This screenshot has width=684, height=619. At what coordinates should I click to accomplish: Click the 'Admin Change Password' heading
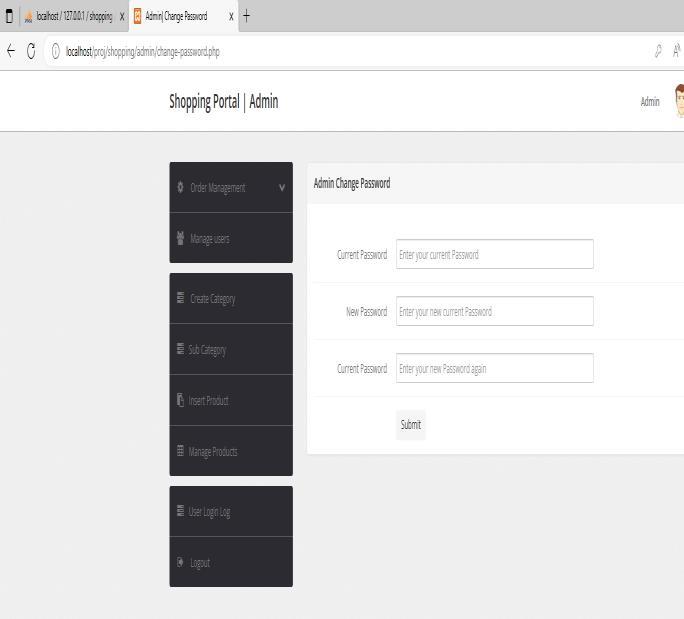click(x=352, y=183)
